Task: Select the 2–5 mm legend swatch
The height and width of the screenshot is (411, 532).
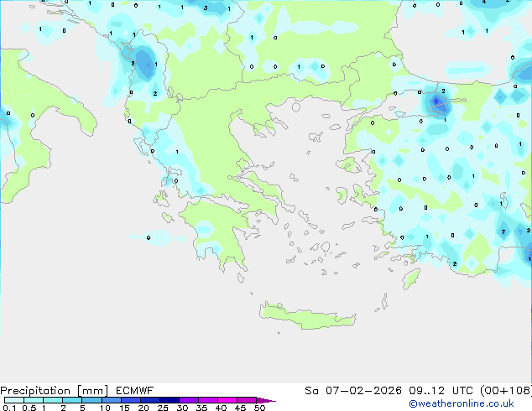Action: [x=72, y=400]
